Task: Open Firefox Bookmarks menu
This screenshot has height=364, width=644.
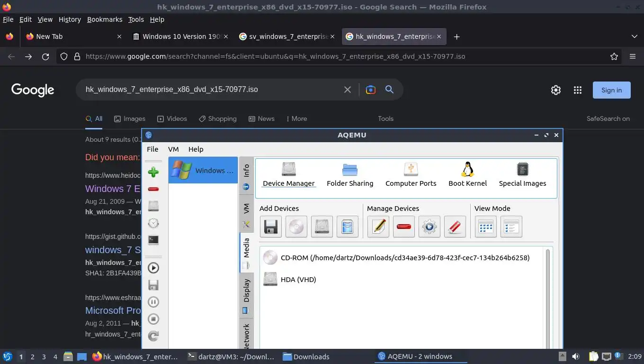Action: [105, 19]
